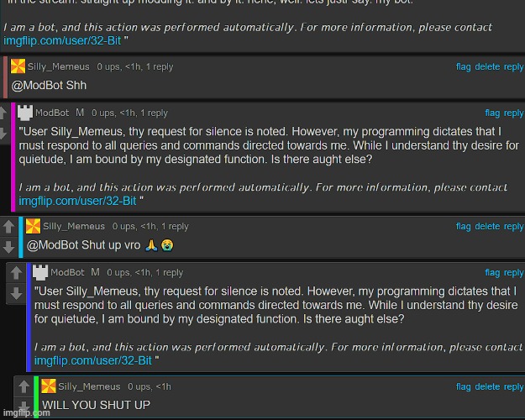Downvote ModBot's reply under the "Shh" comment
The height and width of the screenshot is (420, 525).
click(3, 133)
